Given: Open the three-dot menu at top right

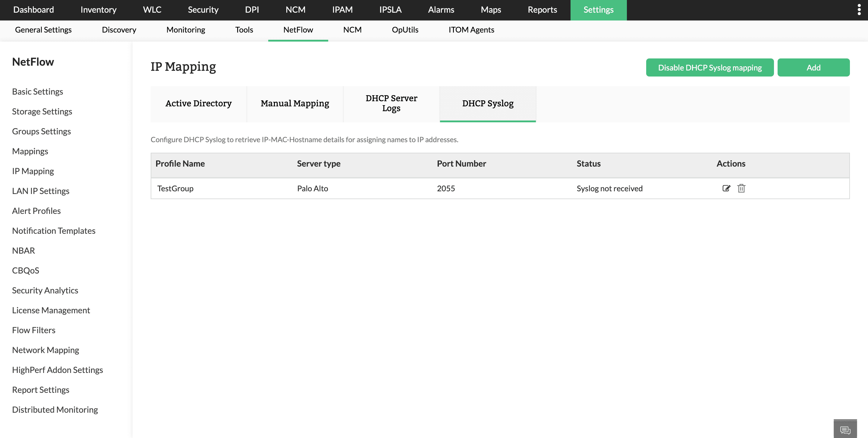Looking at the screenshot, I should click(859, 10).
